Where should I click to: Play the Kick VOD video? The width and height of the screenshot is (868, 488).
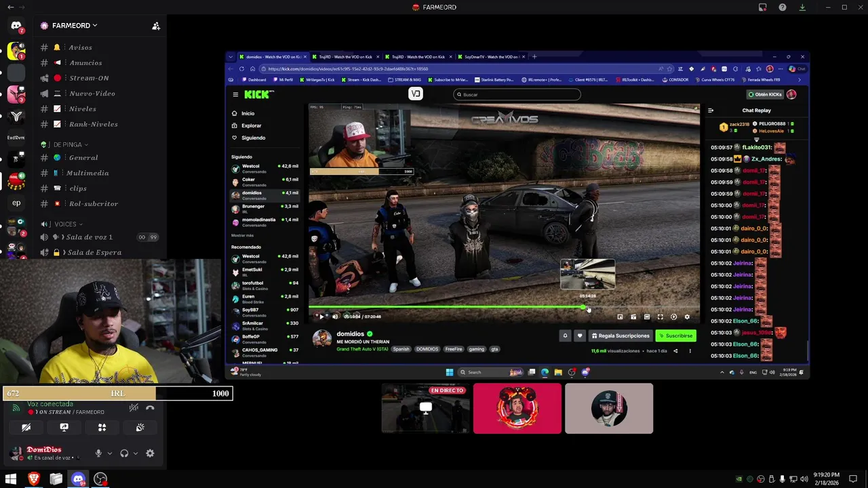click(x=321, y=317)
